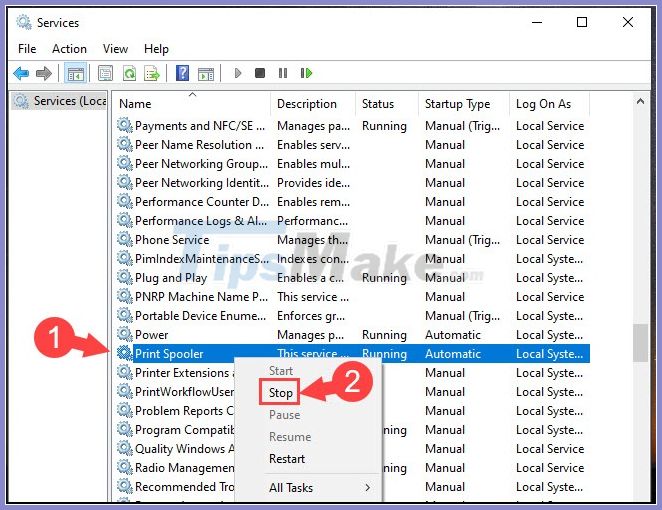Select the Print Spooler service row
This screenshot has height=510, width=662.
point(353,354)
